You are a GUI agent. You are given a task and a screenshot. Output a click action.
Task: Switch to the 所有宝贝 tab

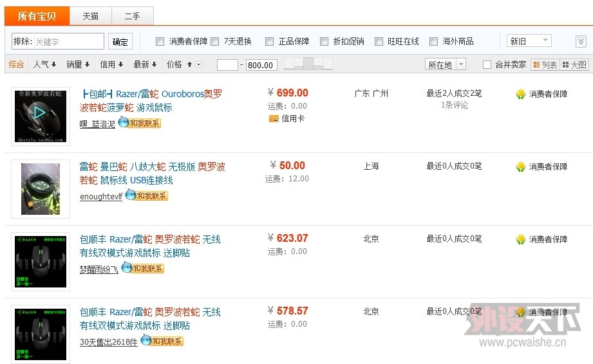37,16
